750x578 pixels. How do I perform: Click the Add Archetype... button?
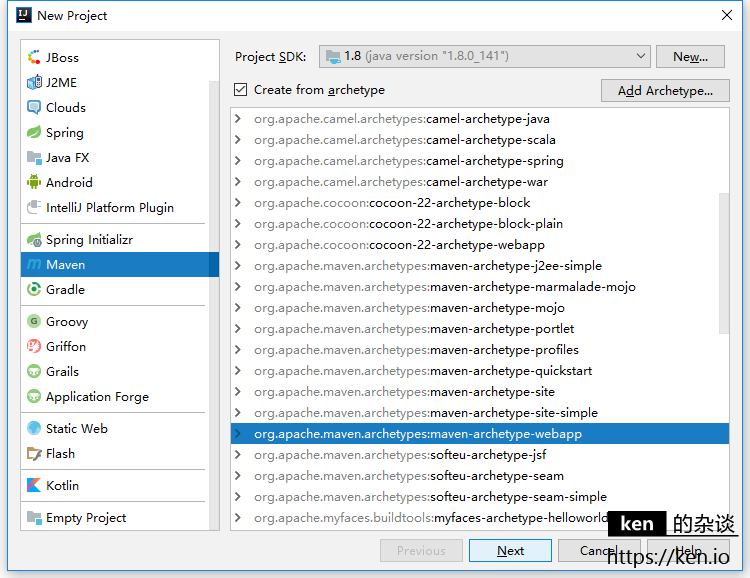click(x=665, y=90)
